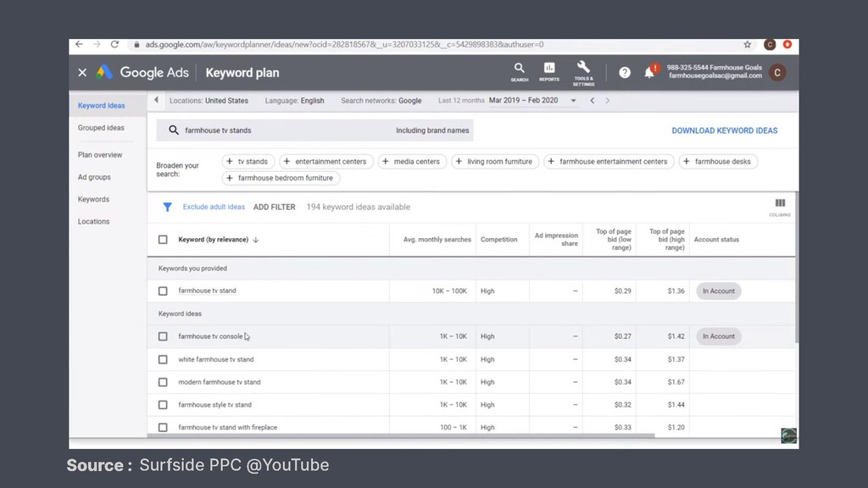Change Locations: United States setting
The height and width of the screenshot is (488, 868).
(209, 101)
